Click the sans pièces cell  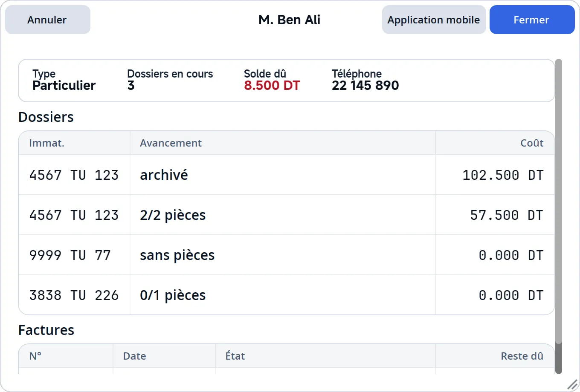pos(282,255)
